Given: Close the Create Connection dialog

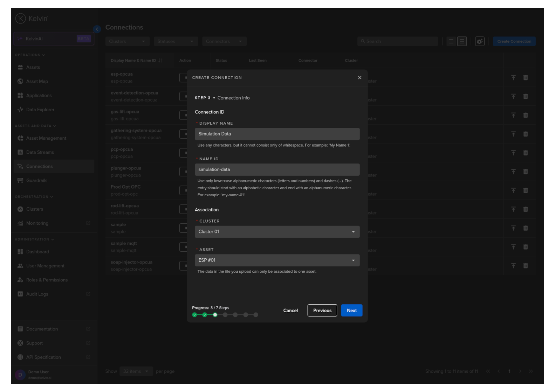Looking at the screenshot, I should (359, 78).
